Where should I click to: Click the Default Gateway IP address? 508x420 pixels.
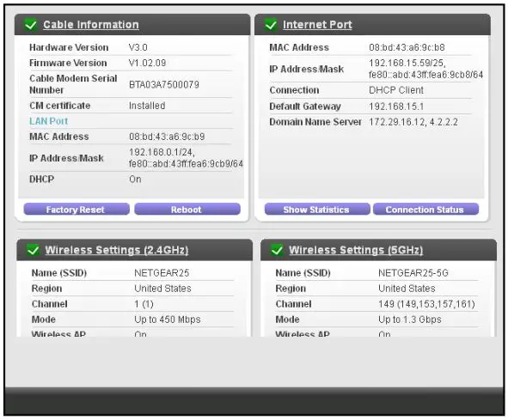(396, 107)
